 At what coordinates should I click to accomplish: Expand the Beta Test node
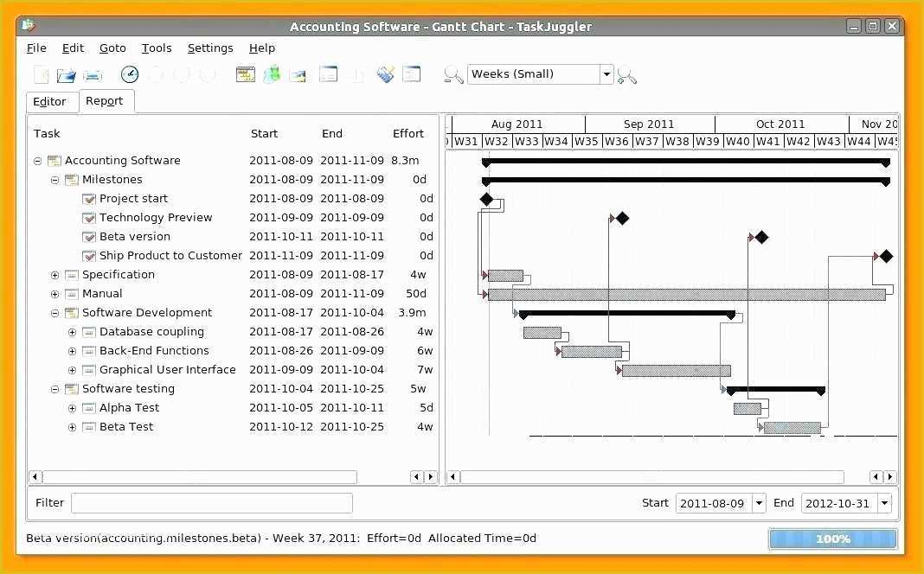pyautogui.click(x=72, y=427)
